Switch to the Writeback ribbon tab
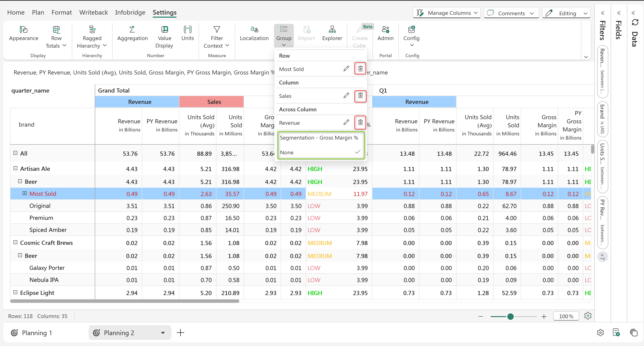 93,12
